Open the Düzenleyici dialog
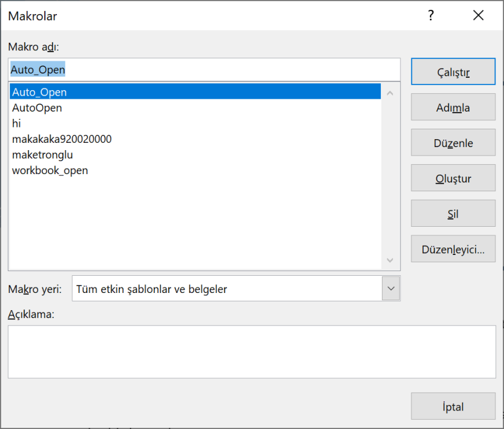Viewport: 504px width, 429px height. pyautogui.click(x=452, y=249)
